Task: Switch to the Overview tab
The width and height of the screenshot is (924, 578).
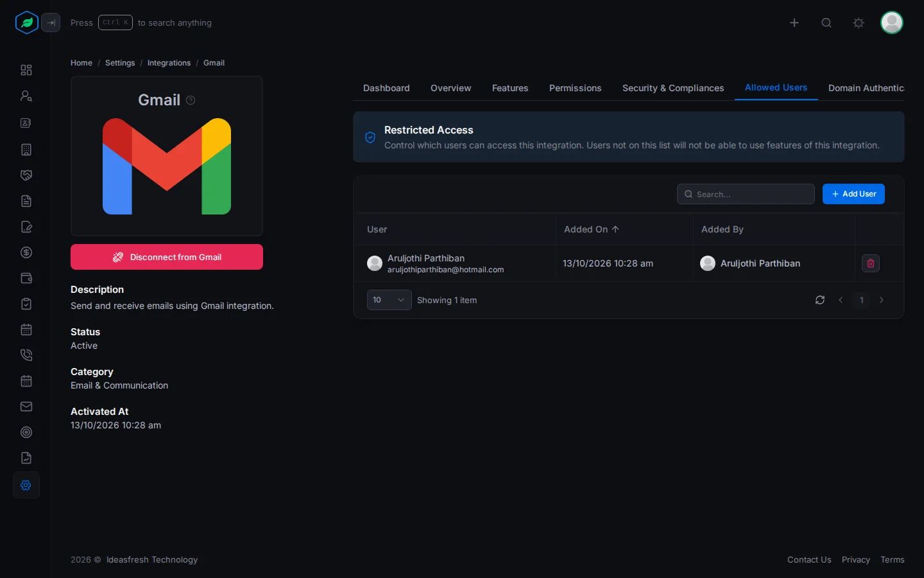Action: click(x=451, y=88)
